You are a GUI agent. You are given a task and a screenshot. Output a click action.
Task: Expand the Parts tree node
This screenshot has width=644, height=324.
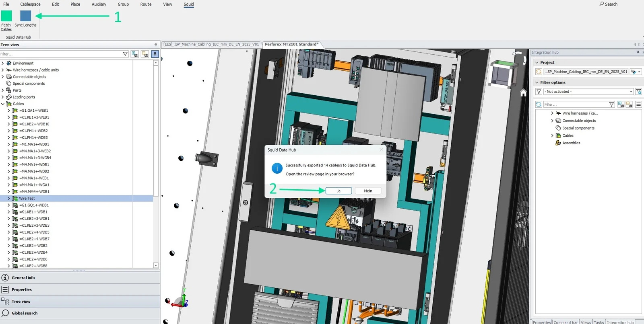[x=3, y=90]
